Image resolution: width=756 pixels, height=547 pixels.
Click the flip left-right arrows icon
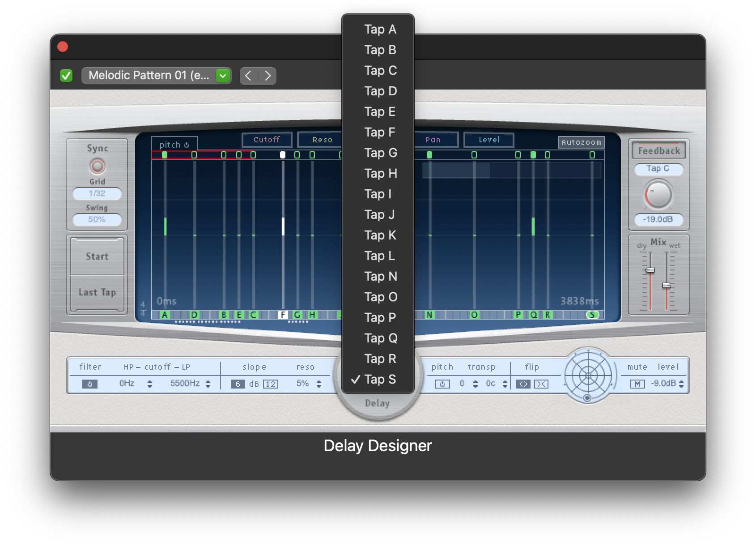click(x=523, y=384)
